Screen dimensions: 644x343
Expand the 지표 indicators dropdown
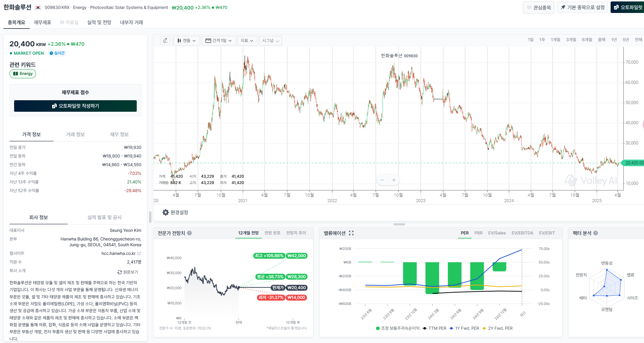point(247,41)
